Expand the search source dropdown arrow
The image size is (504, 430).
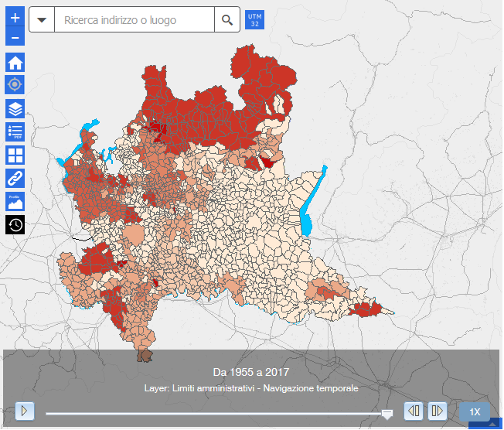pos(42,20)
